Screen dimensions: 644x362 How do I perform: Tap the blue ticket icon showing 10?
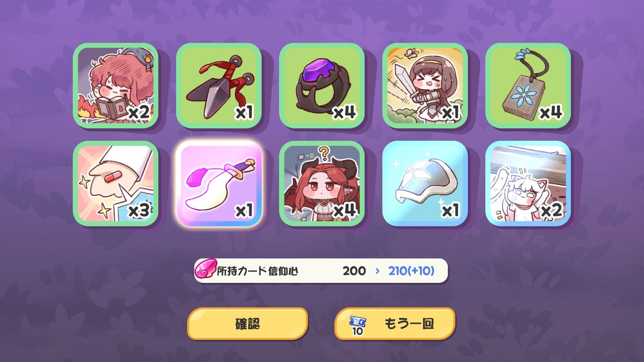[x=358, y=325]
